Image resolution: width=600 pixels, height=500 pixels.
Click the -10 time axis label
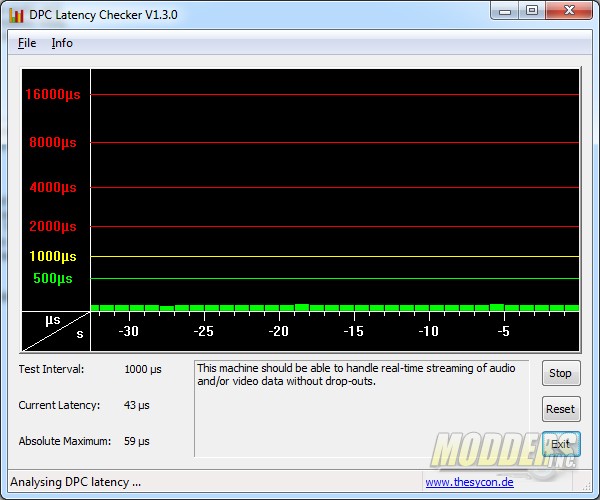tap(429, 331)
